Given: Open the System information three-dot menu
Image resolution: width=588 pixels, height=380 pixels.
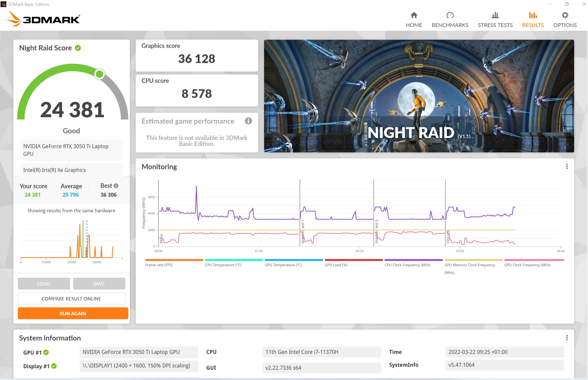Looking at the screenshot, I should 567,338.
